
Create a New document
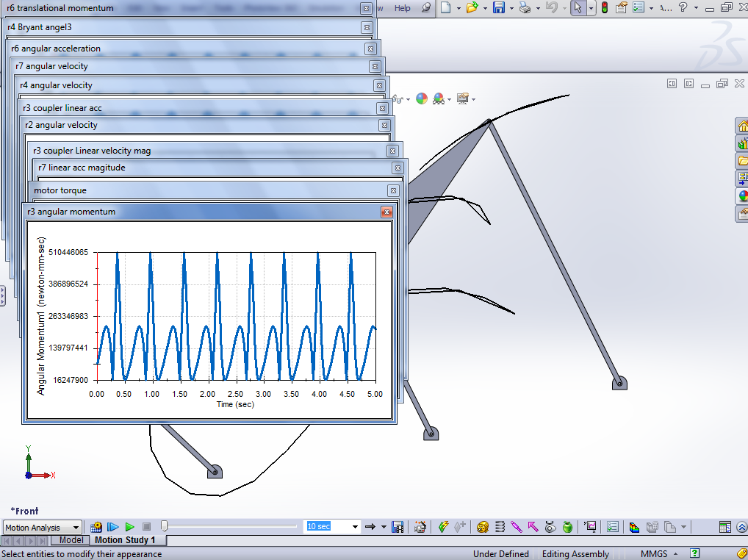445,7
